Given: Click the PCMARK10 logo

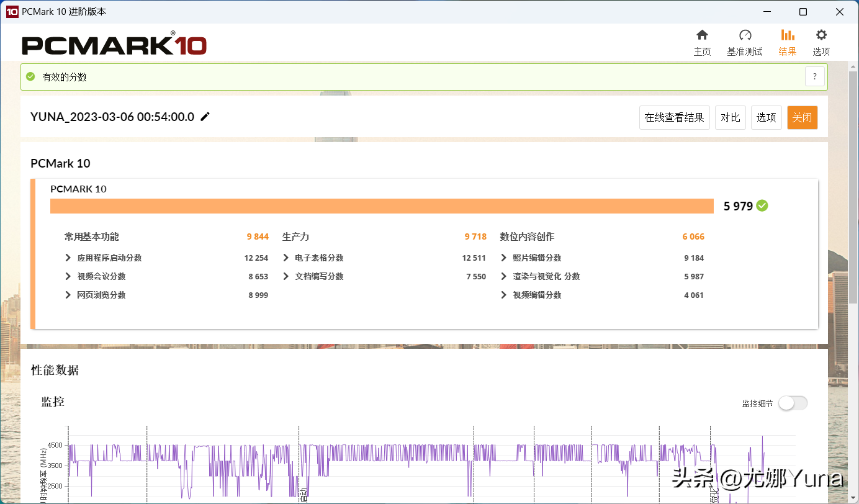Looking at the screenshot, I should coord(114,45).
